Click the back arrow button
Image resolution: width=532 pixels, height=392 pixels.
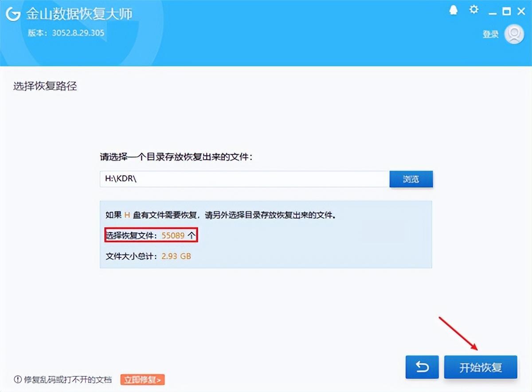click(x=422, y=367)
